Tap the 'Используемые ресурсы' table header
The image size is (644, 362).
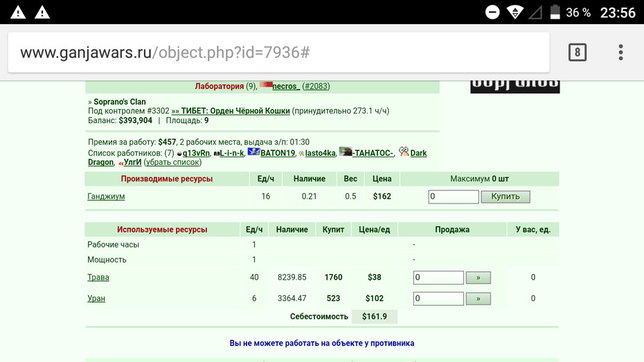162,229
